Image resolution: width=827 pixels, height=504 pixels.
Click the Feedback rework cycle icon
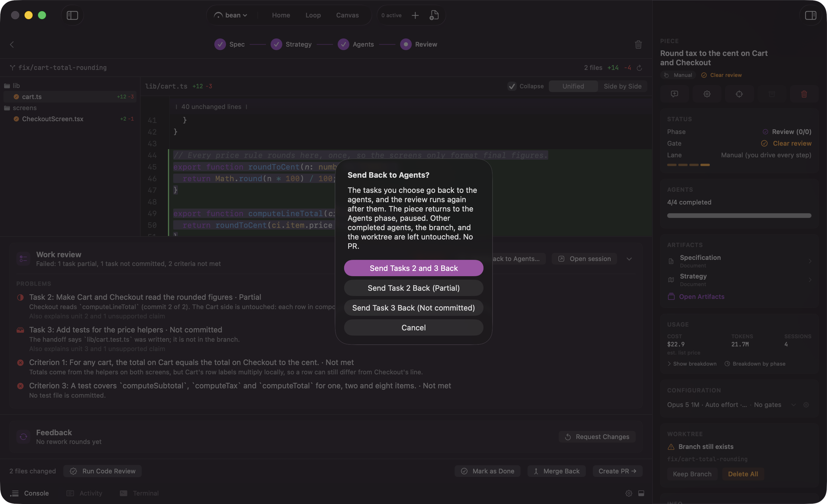(x=24, y=437)
